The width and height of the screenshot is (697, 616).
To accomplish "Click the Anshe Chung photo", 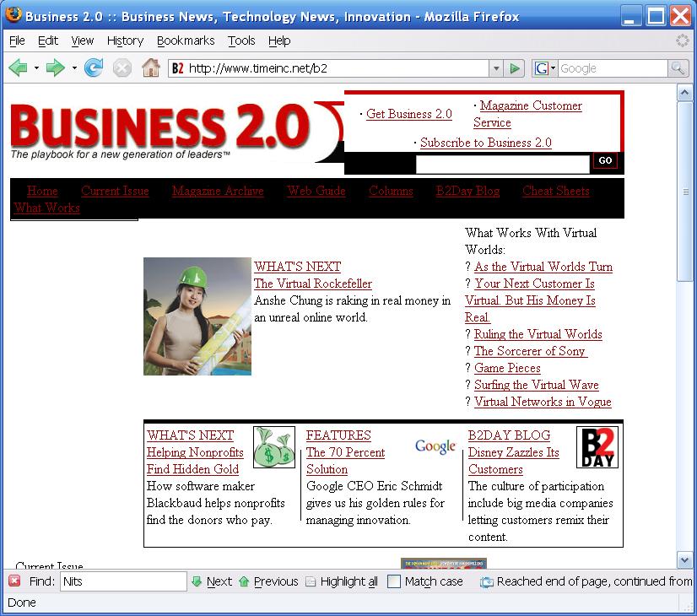I will 197,316.
